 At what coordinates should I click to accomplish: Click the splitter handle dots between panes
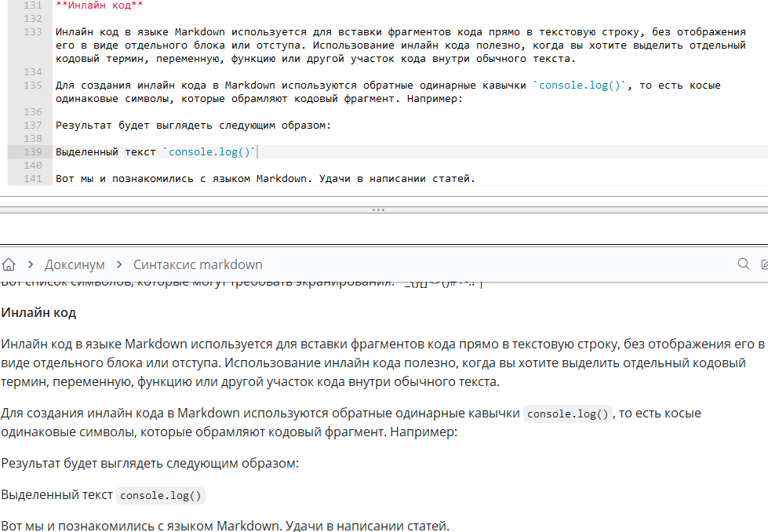pyautogui.click(x=378, y=210)
